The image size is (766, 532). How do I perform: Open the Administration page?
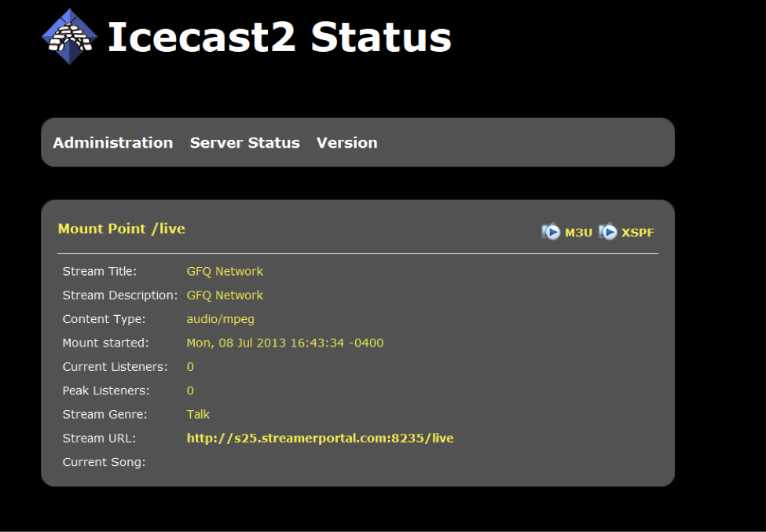tap(113, 143)
